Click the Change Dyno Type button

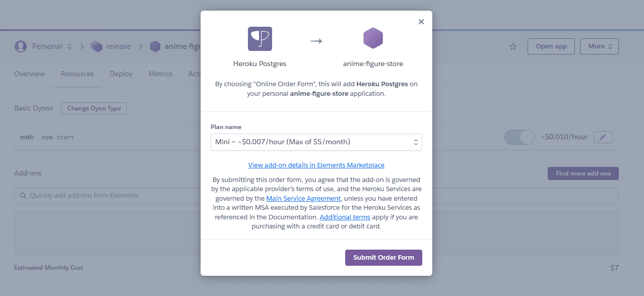94,108
